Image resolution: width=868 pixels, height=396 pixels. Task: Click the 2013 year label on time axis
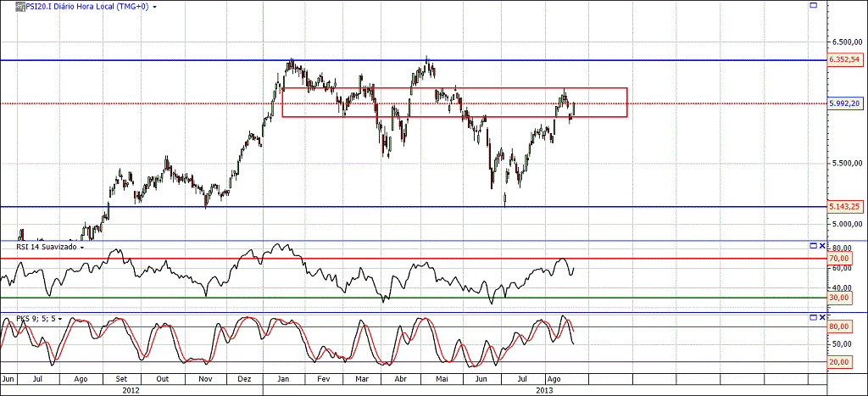click(x=544, y=390)
